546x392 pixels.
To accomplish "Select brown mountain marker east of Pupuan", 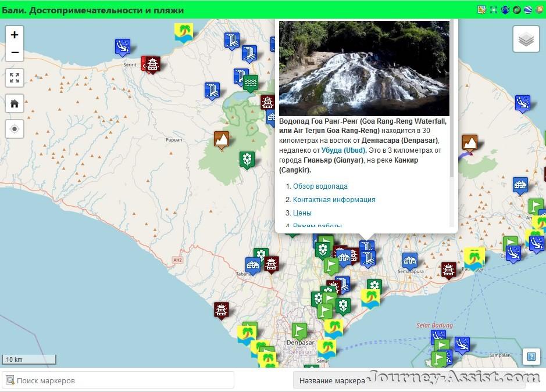I will [222, 140].
